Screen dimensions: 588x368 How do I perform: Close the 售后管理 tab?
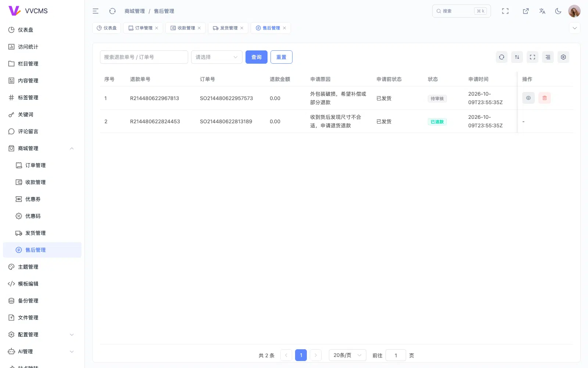click(284, 28)
